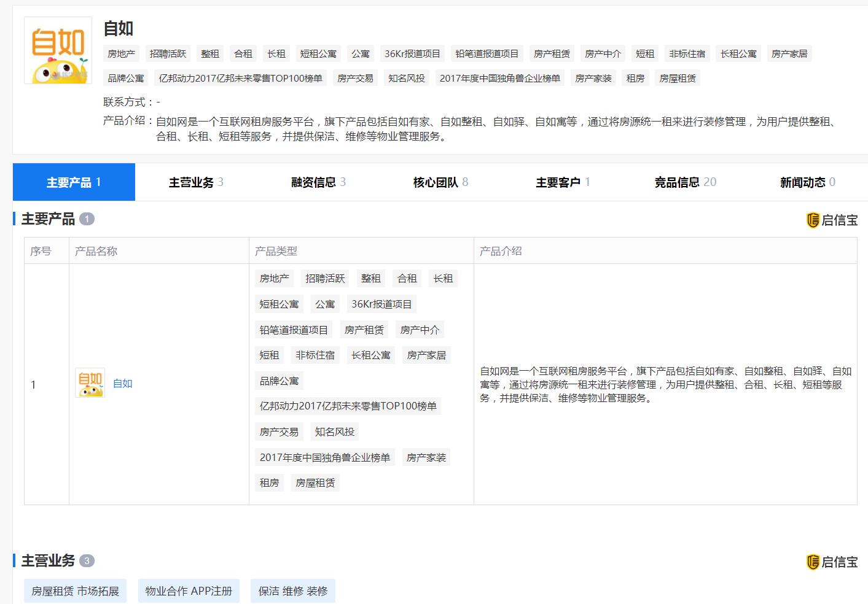Screen dimensions: 868x604
Task: Click the small 自如 product logo in table
Action: click(x=90, y=383)
